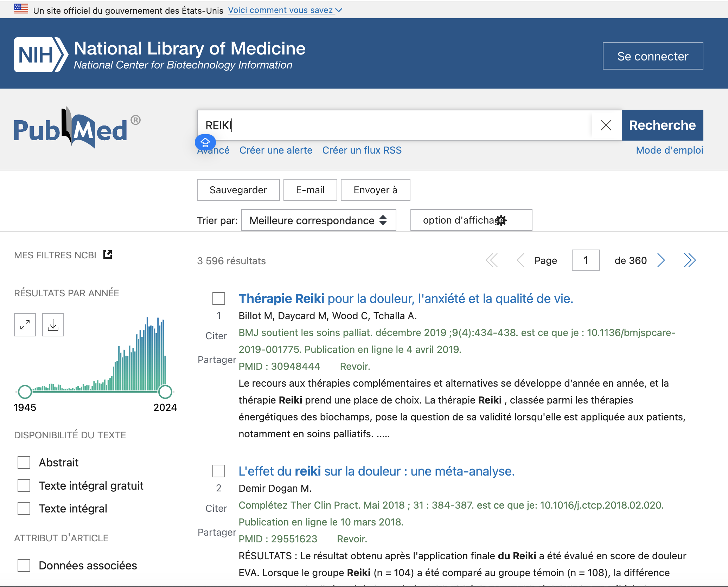The width and height of the screenshot is (728, 587).
Task: Go to the previous results page arrow
Action: 521,260
